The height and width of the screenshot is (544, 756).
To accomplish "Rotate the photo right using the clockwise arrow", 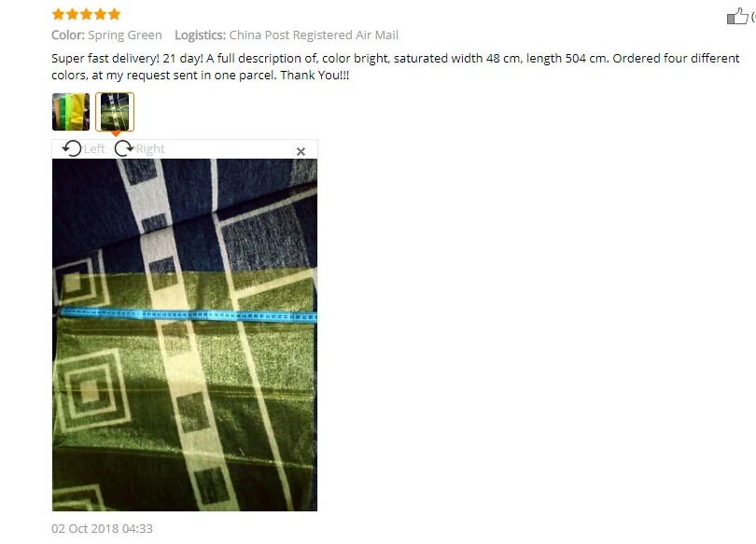I will click(124, 148).
